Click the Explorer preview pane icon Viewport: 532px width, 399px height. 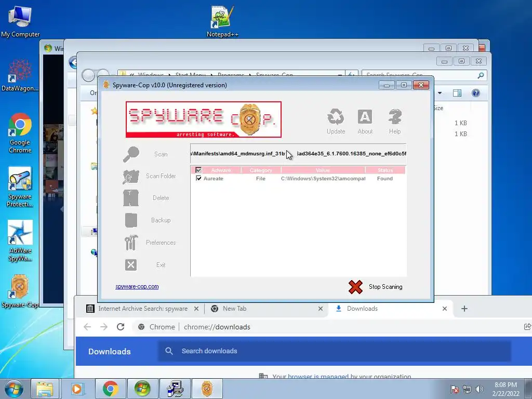(x=457, y=93)
